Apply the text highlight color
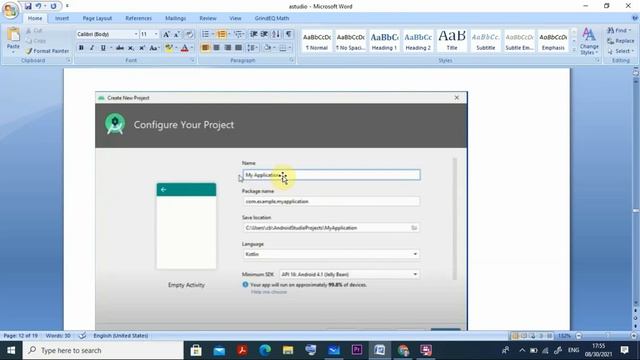The image size is (640, 360). (169, 48)
